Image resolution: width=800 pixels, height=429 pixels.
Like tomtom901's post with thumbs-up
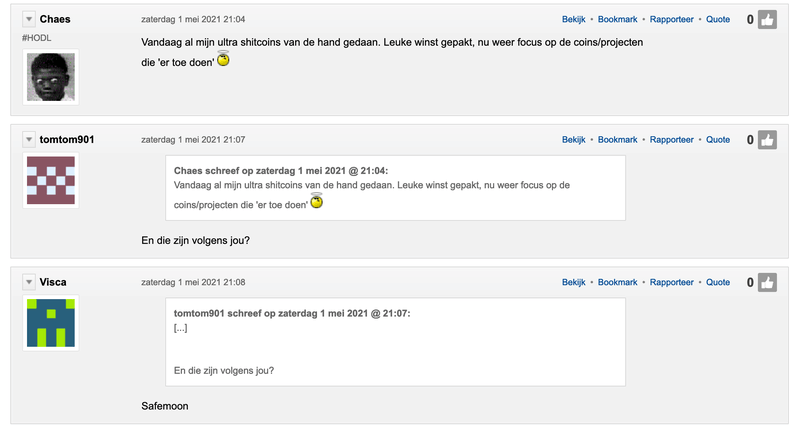(767, 140)
